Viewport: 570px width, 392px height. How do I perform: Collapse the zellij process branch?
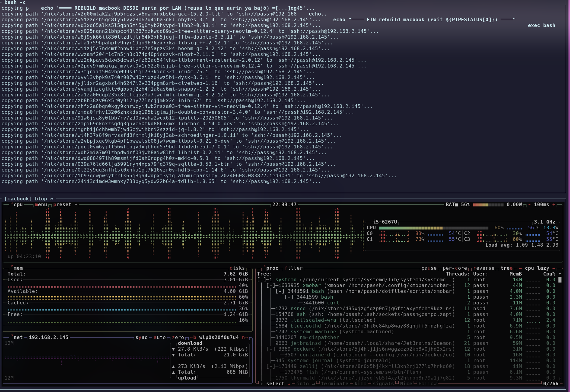[271, 366]
